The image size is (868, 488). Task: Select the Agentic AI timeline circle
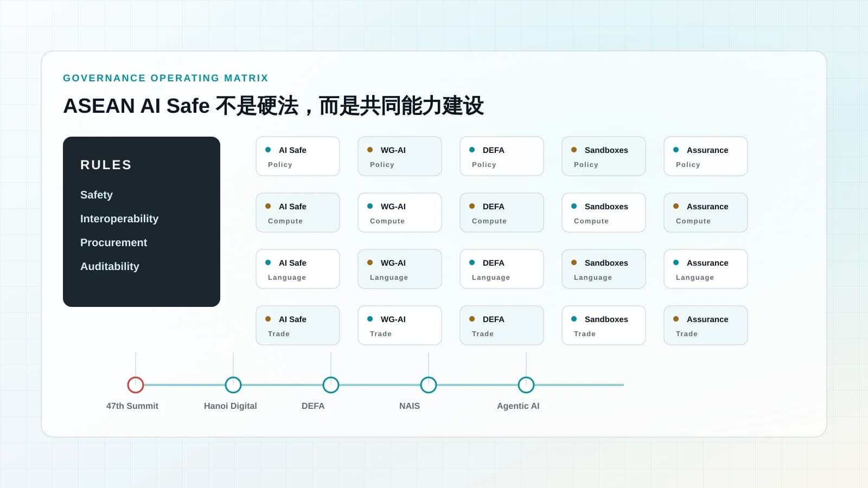tap(526, 385)
